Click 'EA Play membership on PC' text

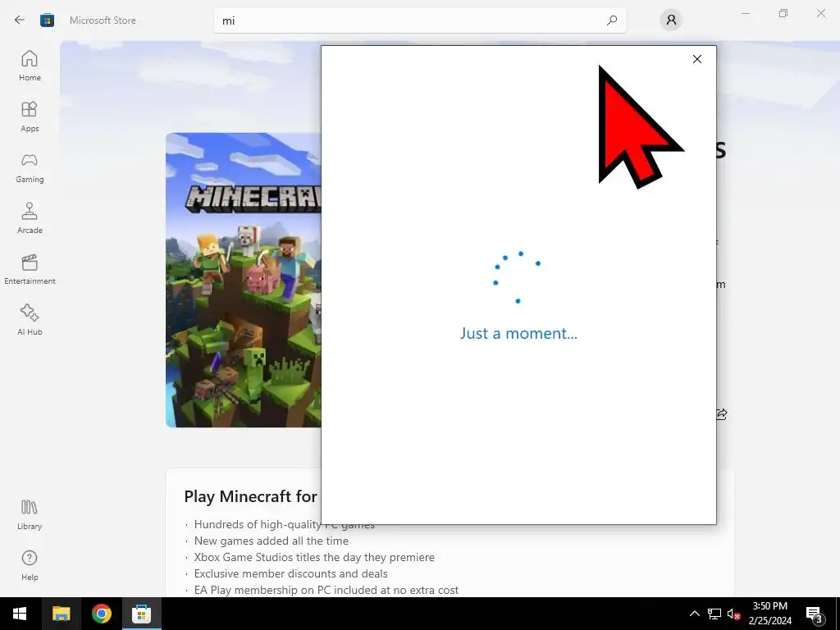(326, 590)
